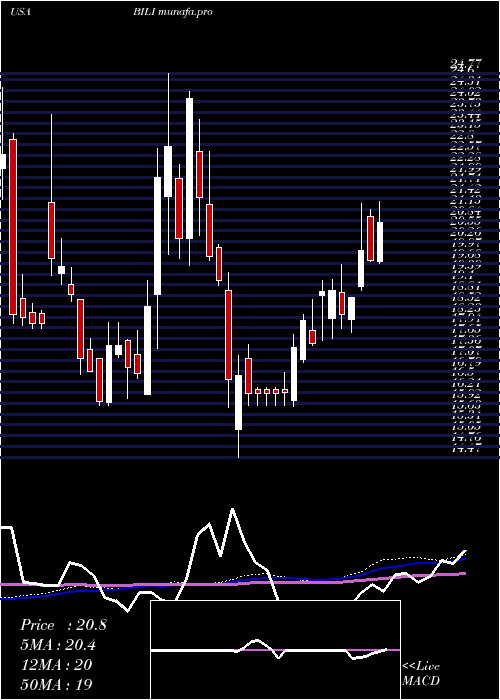
Task: Click the 'Price : 20.8' value
Action: click(x=63, y=625)
